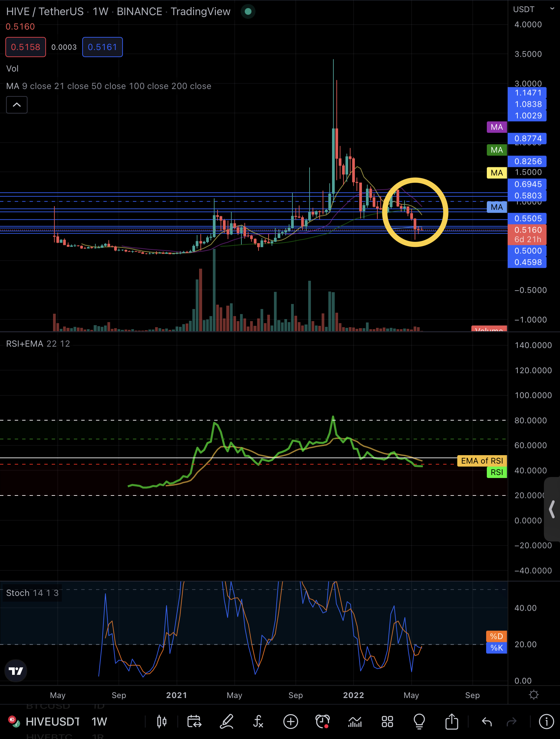Select the MA 9 close legend line

109,86
